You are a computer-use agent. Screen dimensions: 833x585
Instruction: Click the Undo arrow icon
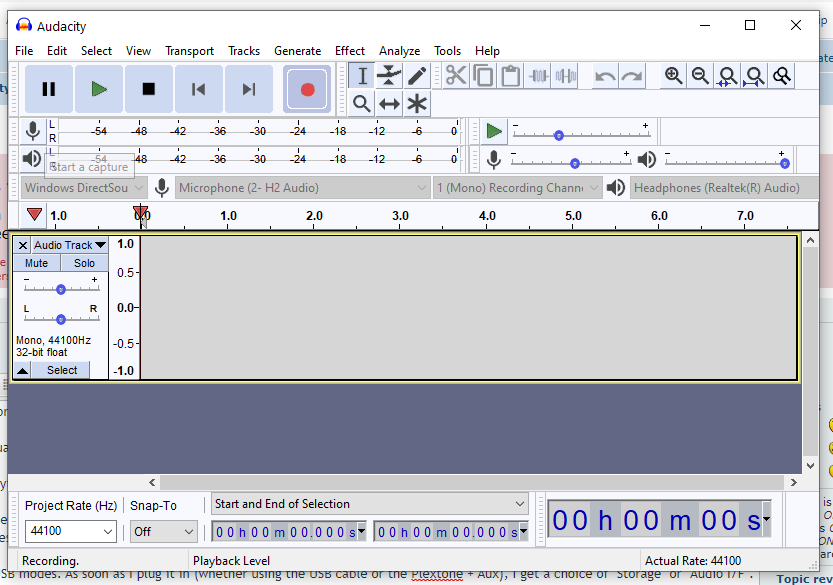(605, 75)
